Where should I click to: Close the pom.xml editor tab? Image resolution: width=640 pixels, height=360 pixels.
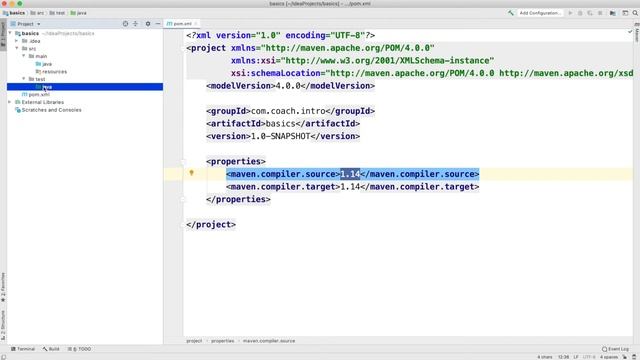coord(196,24)
